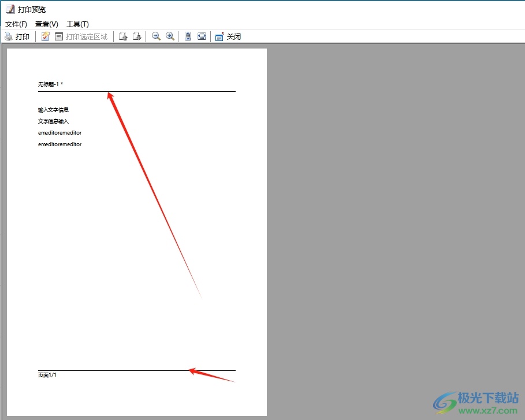This screenshot has height=420, width=525.
Task: Zoom in with the plus magnifier
Action: [170, 36]
